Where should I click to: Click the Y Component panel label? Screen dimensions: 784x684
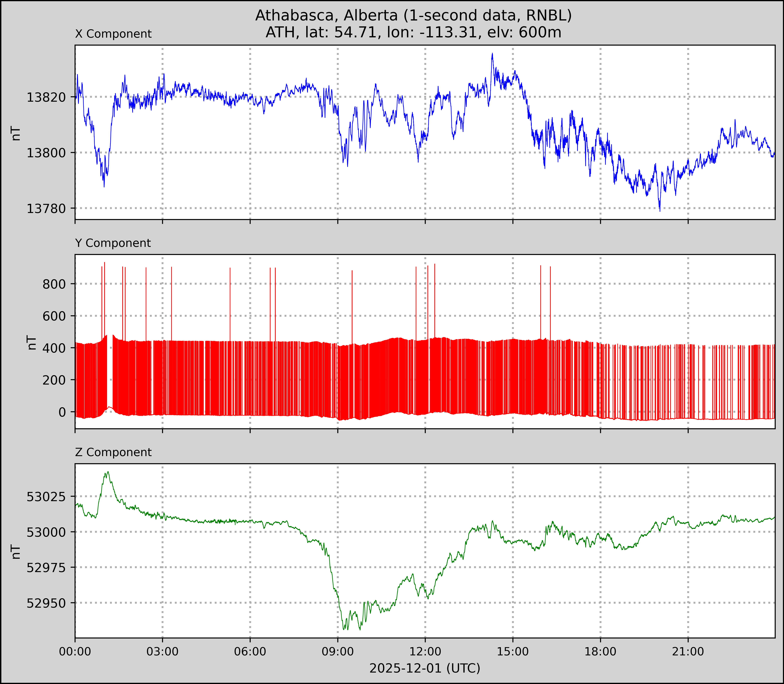[x=113, y=243]
